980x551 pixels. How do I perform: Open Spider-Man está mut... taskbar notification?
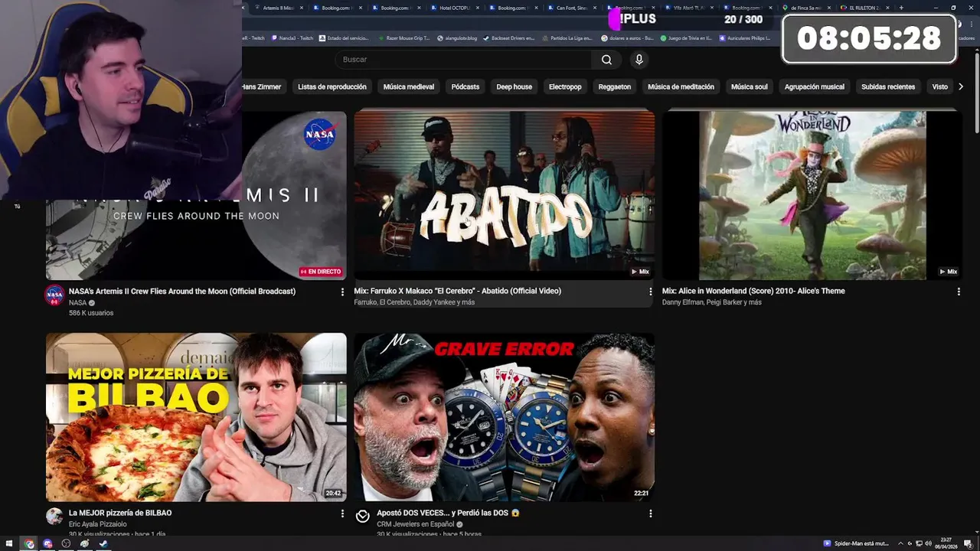[x=856, y=543]
